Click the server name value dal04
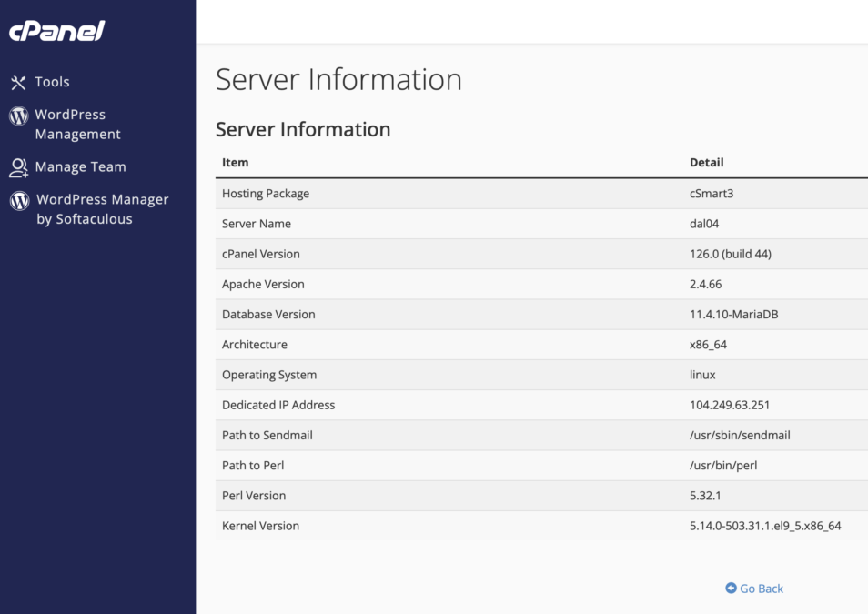The height and width of the screenshot is (614, 868). pyautogui.click(x=705, y=224)
